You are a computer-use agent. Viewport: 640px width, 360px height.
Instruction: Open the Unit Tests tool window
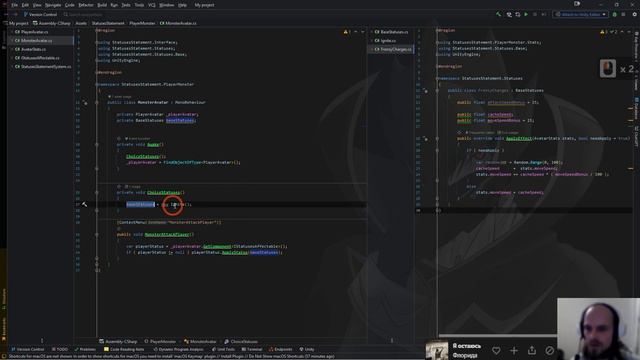point(223,349)
